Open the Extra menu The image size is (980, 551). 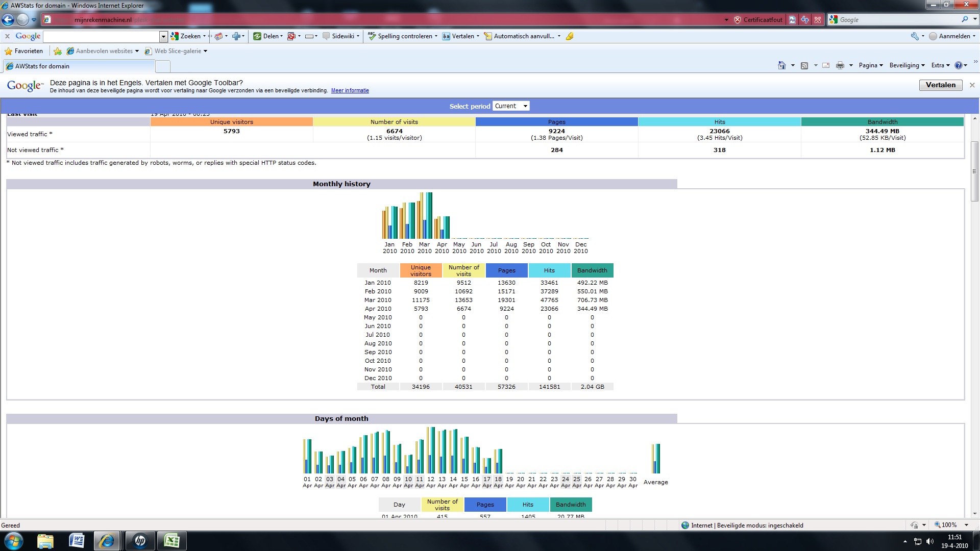[940, 65]
